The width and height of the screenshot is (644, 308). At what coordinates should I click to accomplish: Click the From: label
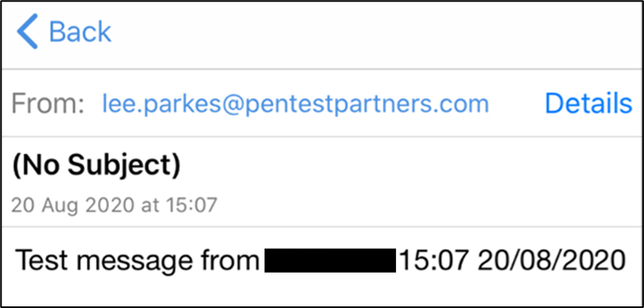(x=48, y=103)
